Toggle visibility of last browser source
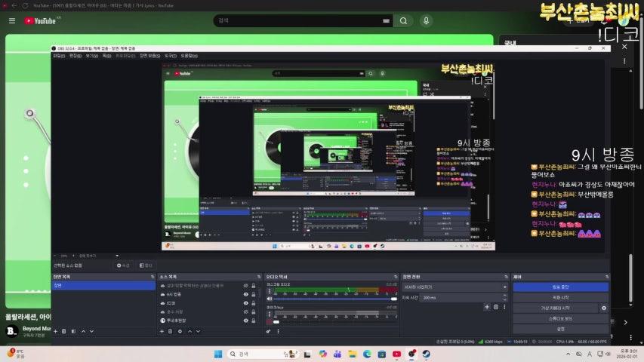 coord(245,321)
